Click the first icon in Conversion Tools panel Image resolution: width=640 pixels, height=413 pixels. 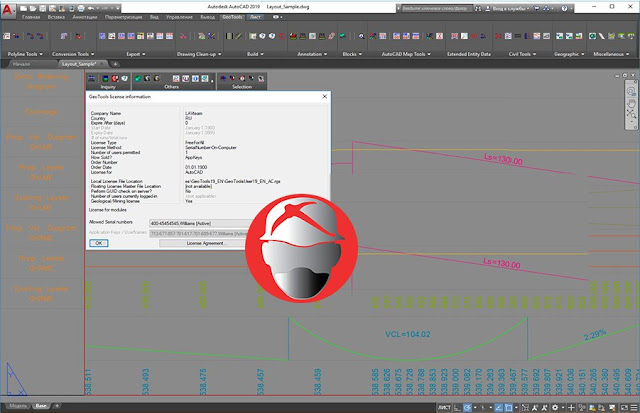pyautogui.click(x=64, y=36)
